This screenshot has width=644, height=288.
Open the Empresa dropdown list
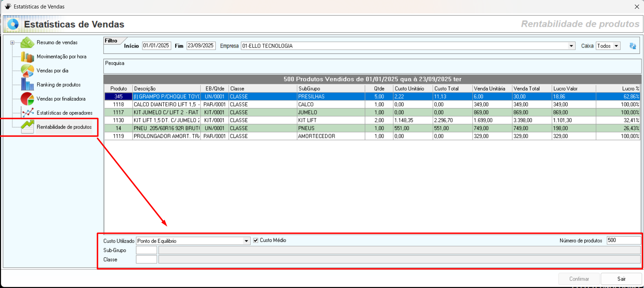pyautogui.click(x=571, y=46)
